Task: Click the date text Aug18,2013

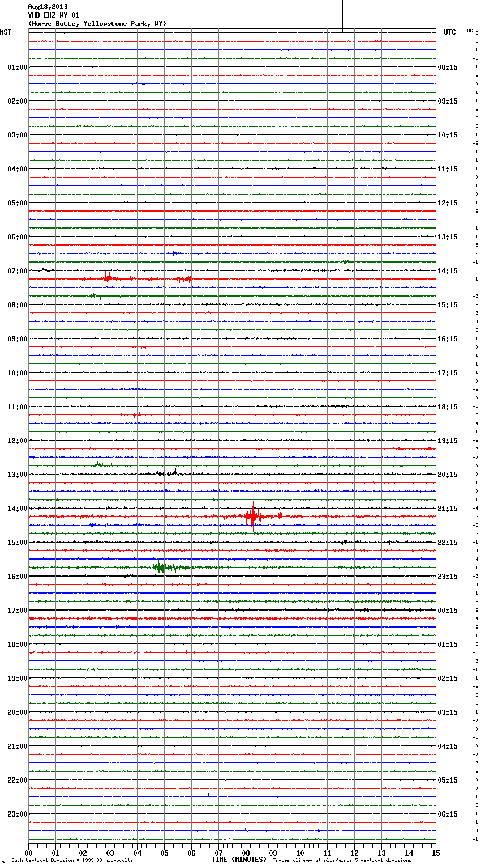Action: pyautogui.click(x=48, y=7)
